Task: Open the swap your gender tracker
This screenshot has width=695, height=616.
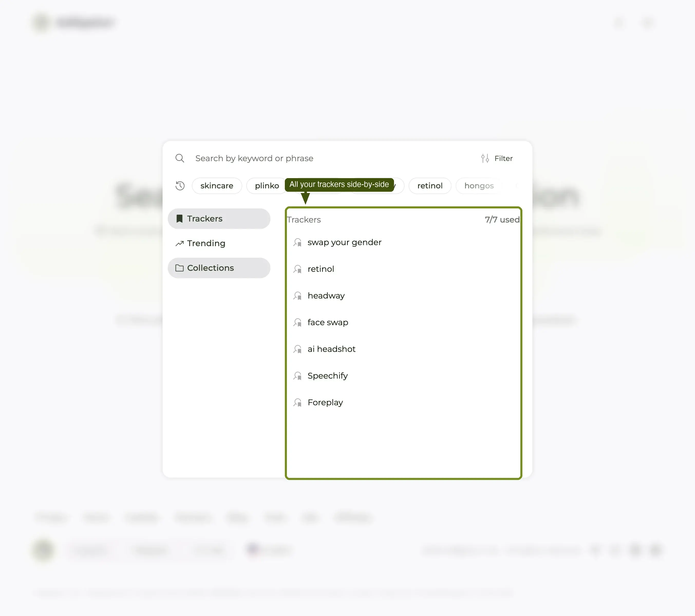Action: tap(403, 242)
